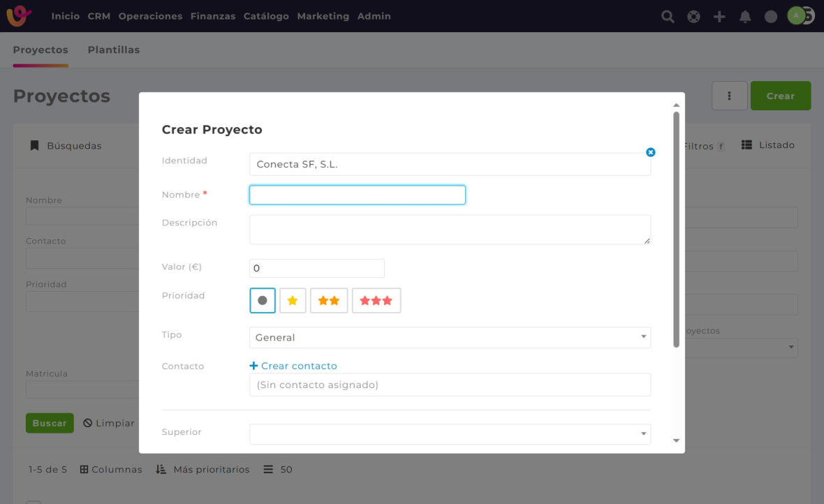Click into the Nombre text field
The width and height of the screenshot is (824, 504).
[357, 195]
